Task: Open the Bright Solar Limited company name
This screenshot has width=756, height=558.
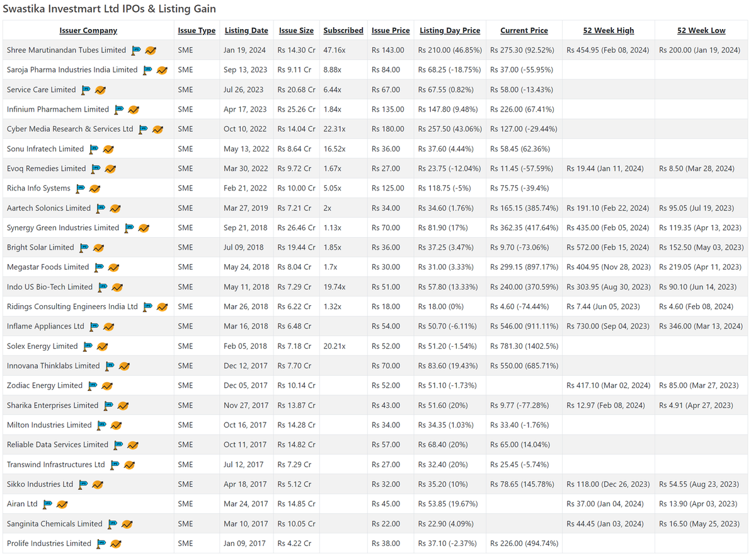Action: 40,247
